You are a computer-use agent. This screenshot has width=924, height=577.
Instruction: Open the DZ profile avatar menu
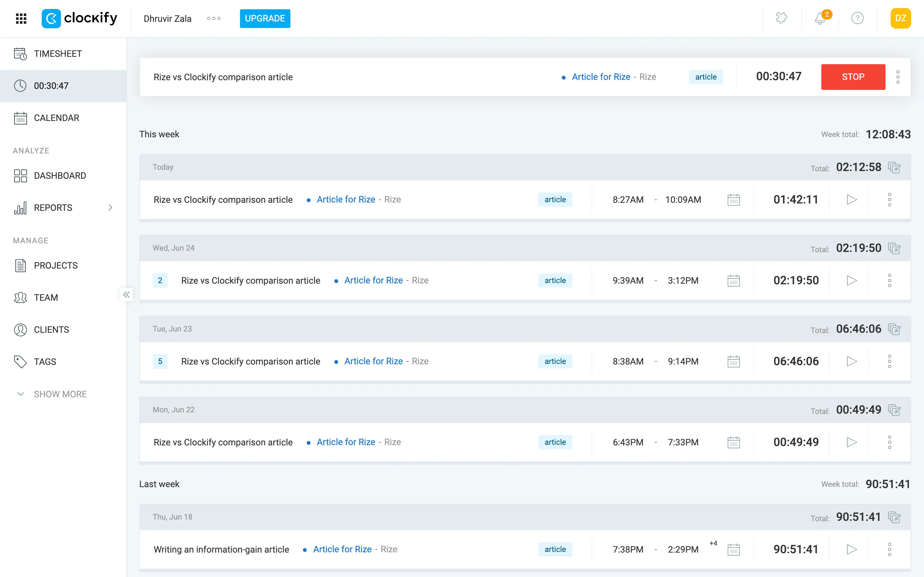click(x=900, y=18)
